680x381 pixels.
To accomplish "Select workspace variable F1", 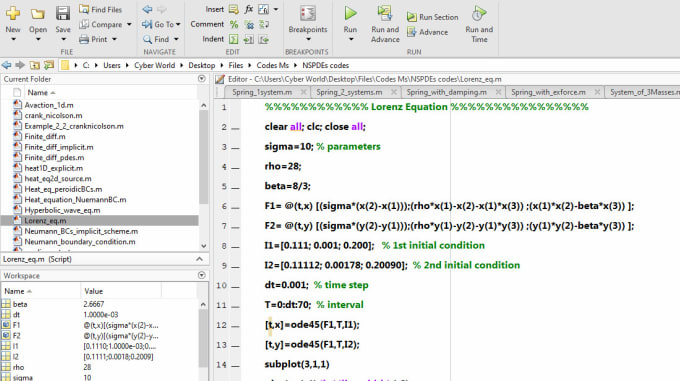I will pyautogui.click(x=16, y=325).
